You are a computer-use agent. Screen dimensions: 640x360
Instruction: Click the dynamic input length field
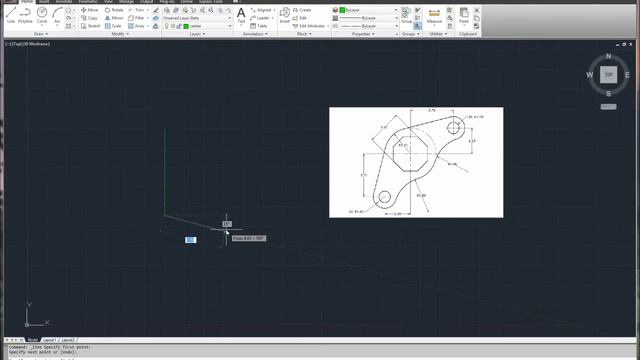point(190,240)
